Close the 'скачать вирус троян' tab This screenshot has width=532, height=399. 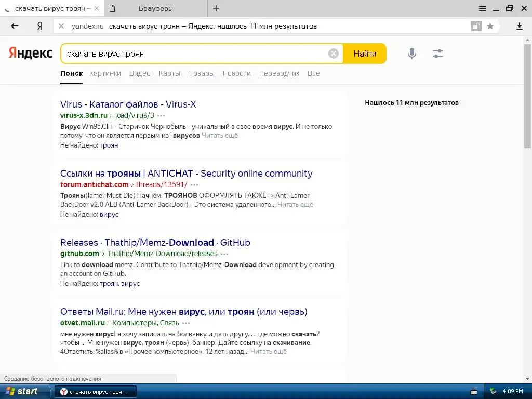(97, 8)
